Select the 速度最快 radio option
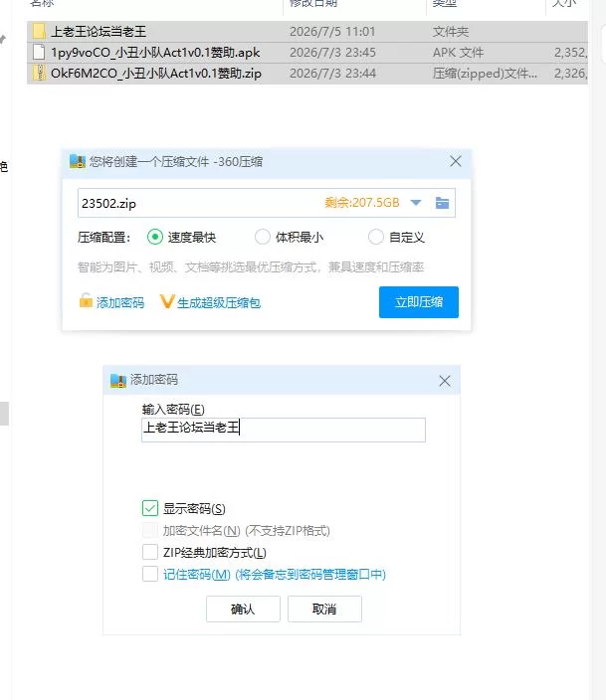The height and width of the screenshot is (700, 606). 155,237
